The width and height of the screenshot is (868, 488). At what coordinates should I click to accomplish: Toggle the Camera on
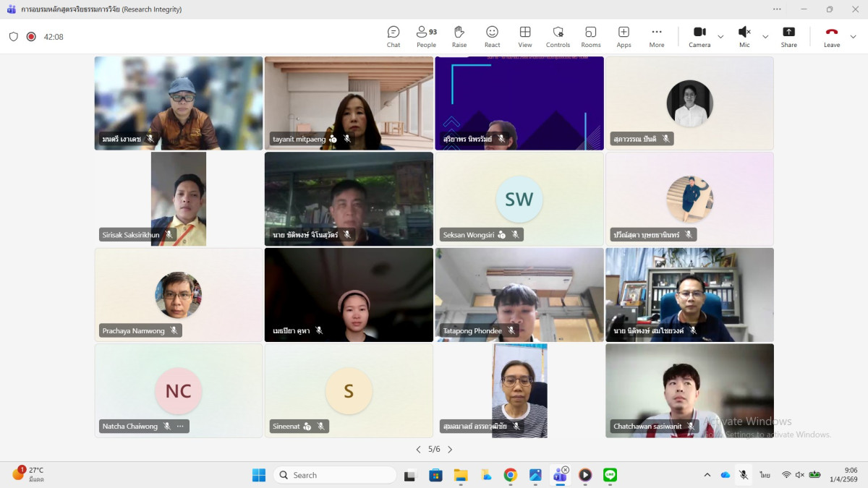coord(699,36)
